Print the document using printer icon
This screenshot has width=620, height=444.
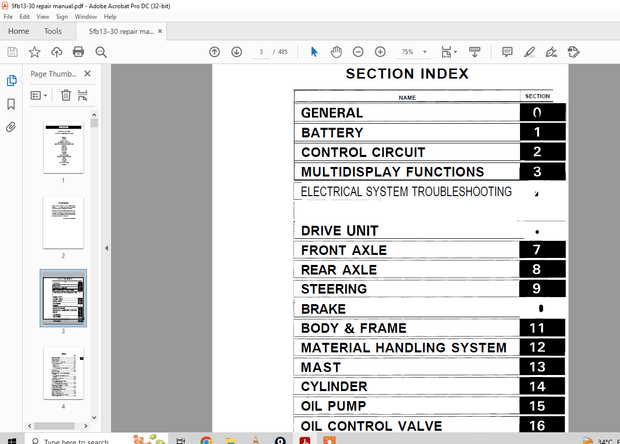78,52
